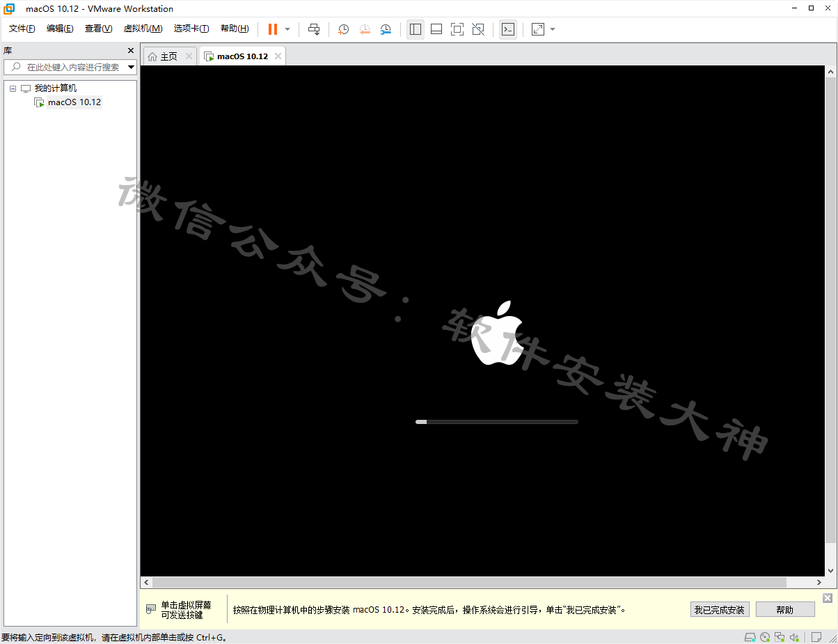Open the power options dropdown beside pause

287,29
